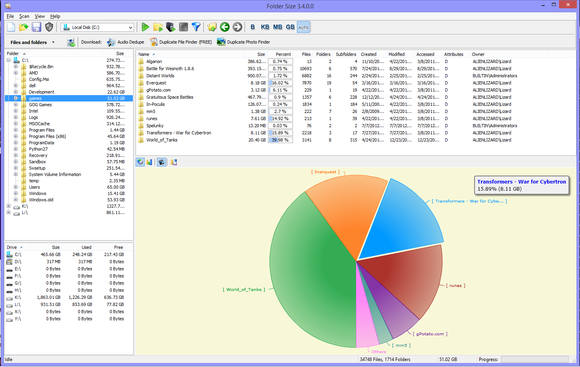
Task: Toggle AUTO size unit mode
Action: point(304,27)
